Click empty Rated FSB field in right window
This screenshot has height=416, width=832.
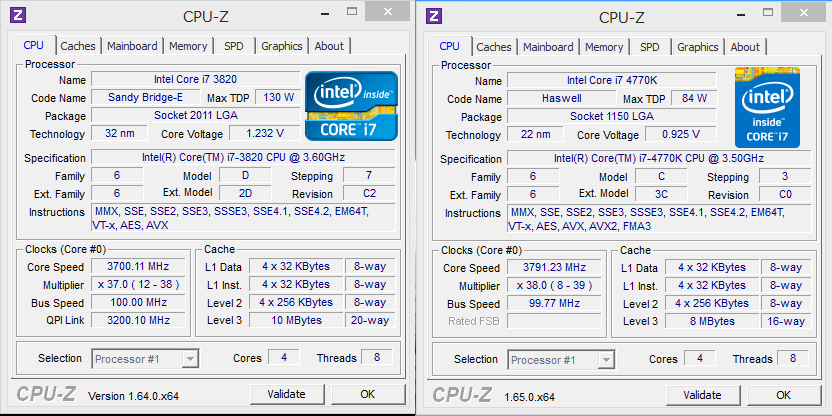pos(554,321)
